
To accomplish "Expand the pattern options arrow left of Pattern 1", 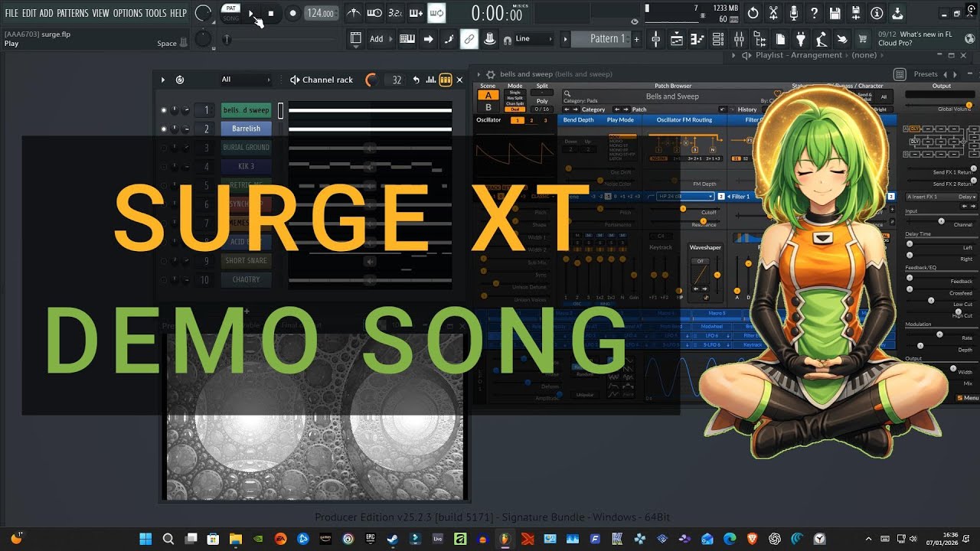I will (x=566, y=39).
